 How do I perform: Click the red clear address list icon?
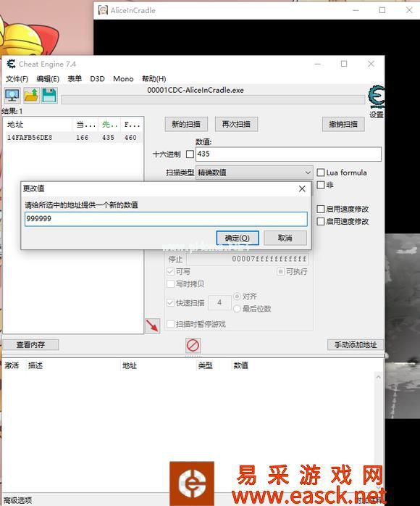pos(193,346)
